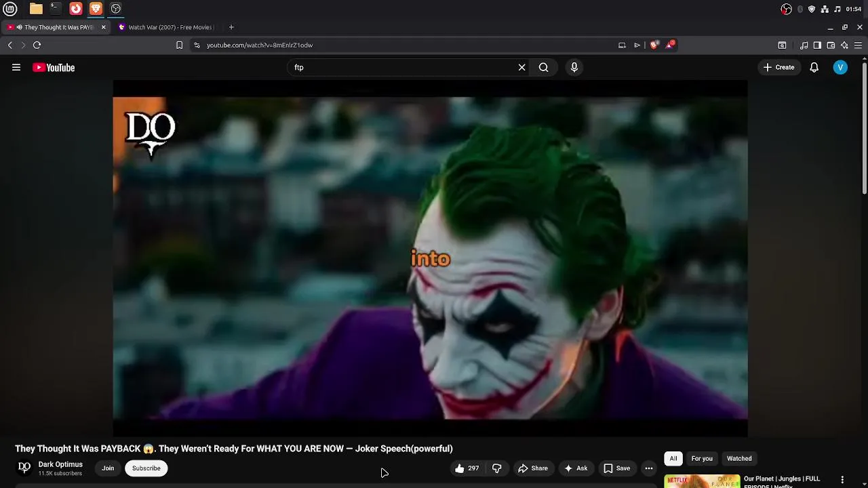Open the account avatar V menu

(840, 67)
